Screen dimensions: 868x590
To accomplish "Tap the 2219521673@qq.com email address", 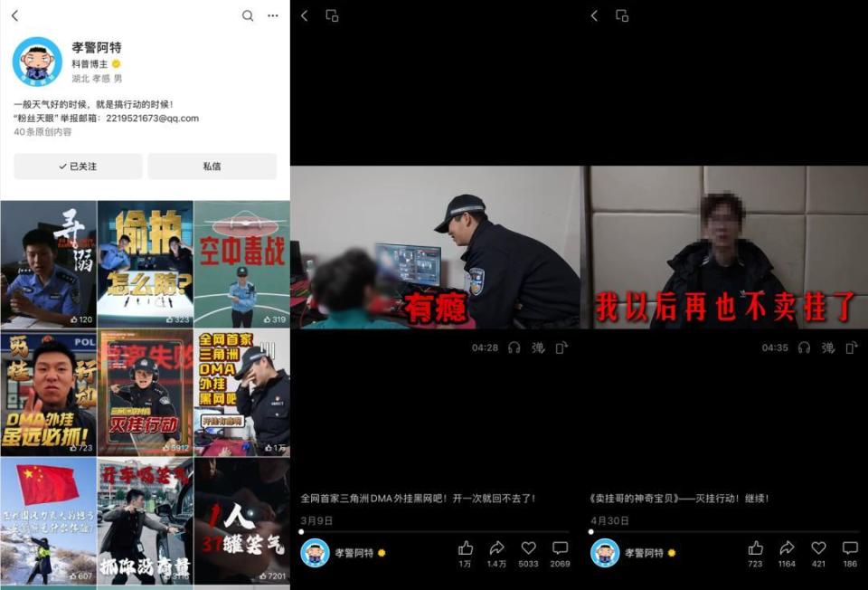I will [152, 118].
